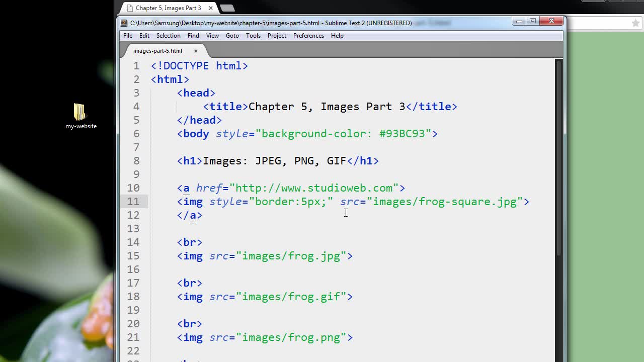This screenshot has width=644, height=362.
Task: Click the opening <head> tag
Action: [196, 93]
